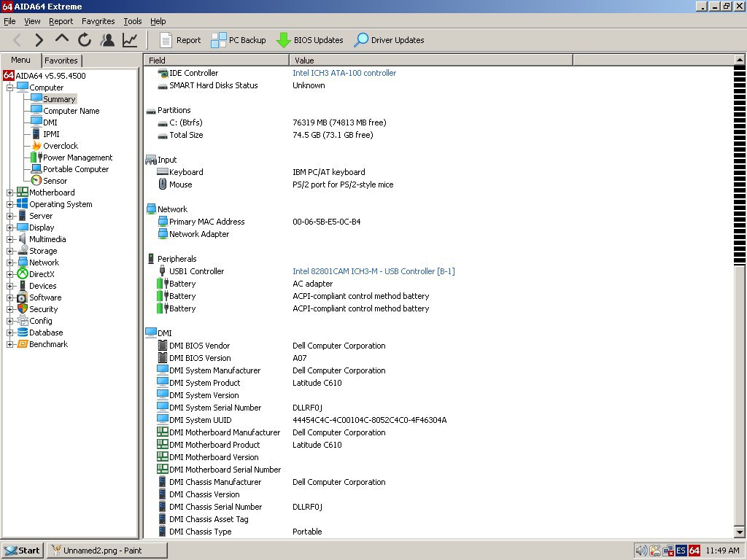This screenshot has width=747, height=560.
Task: Click the DMI System Serial Number row
Action: pos(438,408)
